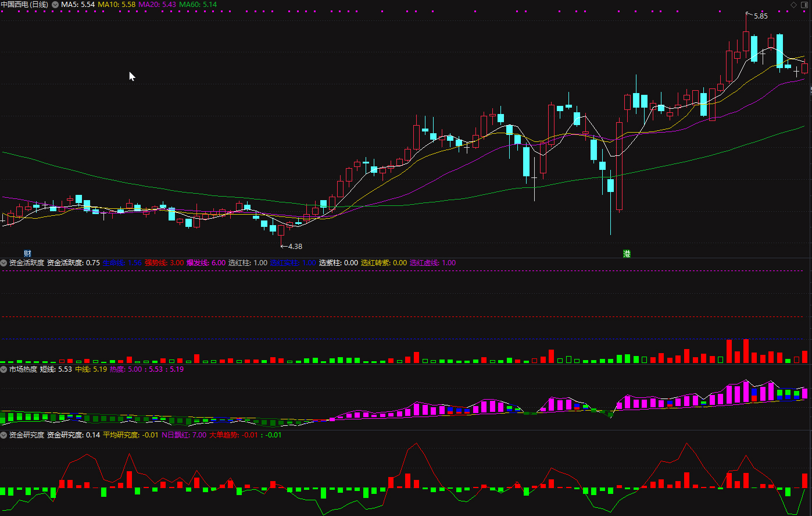
Task: Click the diamond icon at top-right corner
Action: click(x=794, y=5)
